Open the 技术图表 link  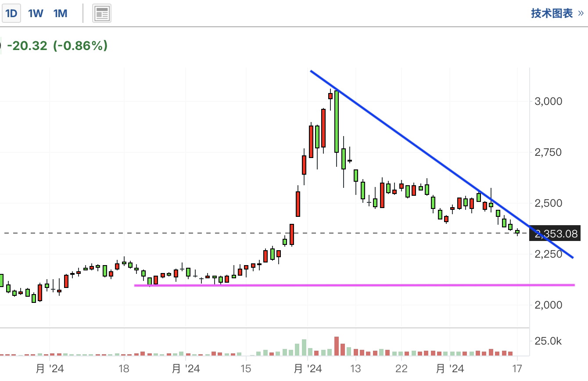point(557,14)
